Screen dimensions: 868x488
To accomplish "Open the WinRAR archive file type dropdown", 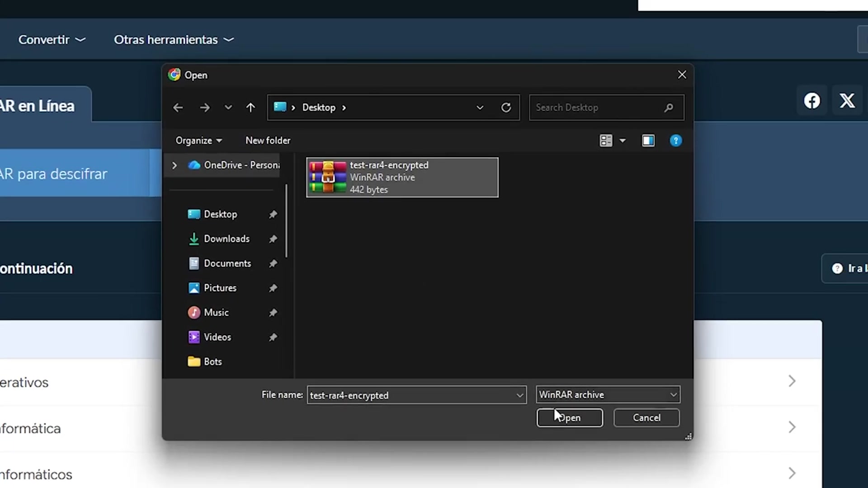I will click(x=608, y=394).
